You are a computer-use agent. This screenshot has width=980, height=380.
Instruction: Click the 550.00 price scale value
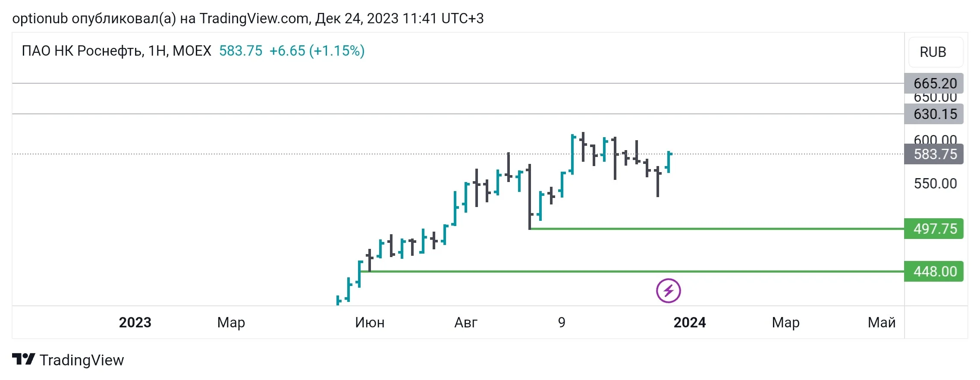935,184
